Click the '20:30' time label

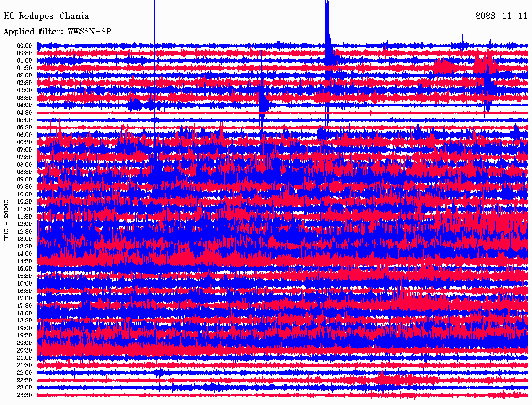click(24, 350)
